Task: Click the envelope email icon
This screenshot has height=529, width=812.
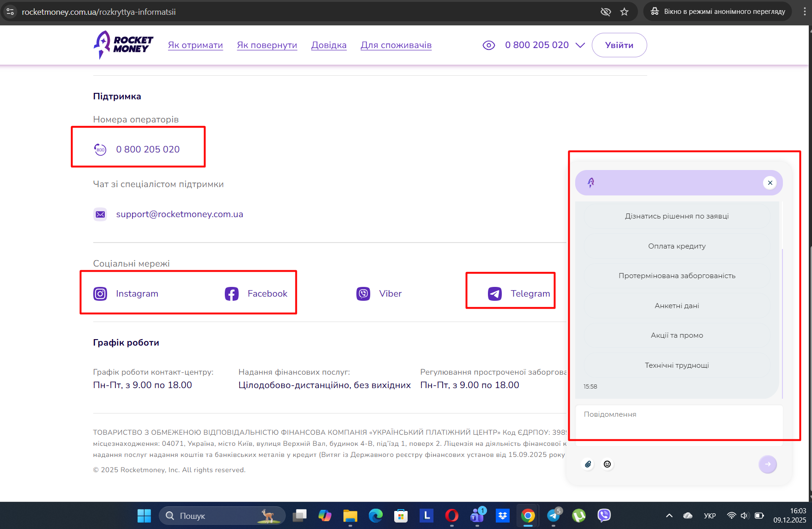Action: pos(100,214)
